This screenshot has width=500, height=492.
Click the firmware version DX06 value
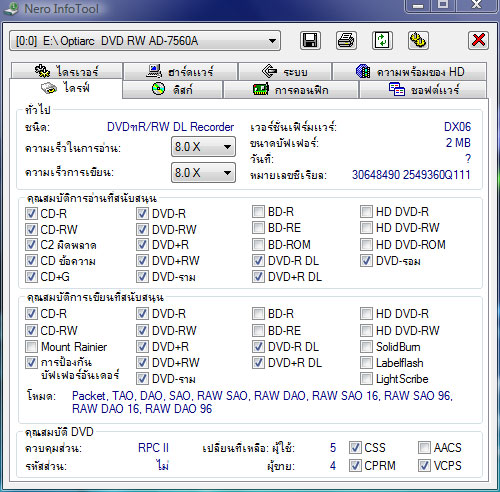457,127
